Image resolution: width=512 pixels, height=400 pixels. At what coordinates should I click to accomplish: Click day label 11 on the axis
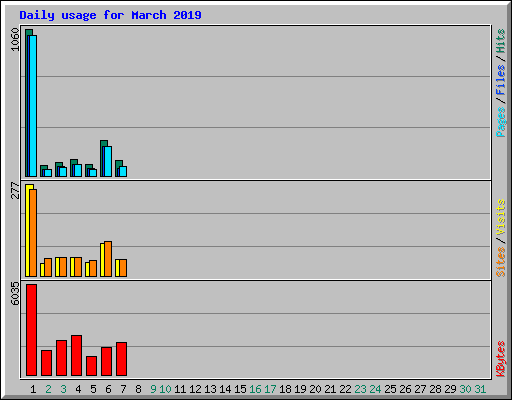180,389
